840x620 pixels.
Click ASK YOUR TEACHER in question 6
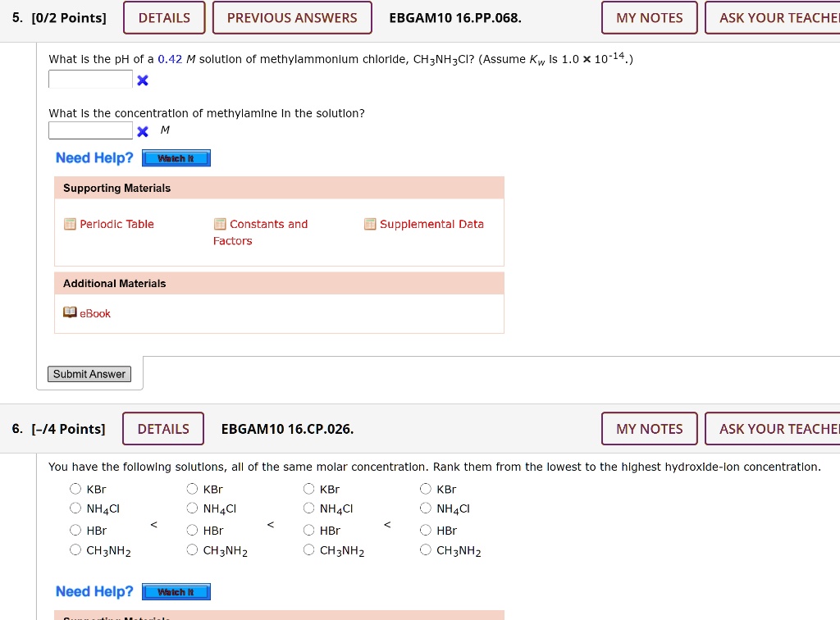click(772, 429)
